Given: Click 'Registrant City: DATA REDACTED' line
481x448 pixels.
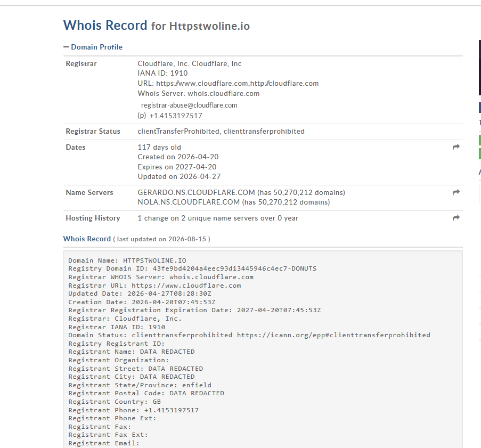Looking at the screenshot, I should point(131,377).
